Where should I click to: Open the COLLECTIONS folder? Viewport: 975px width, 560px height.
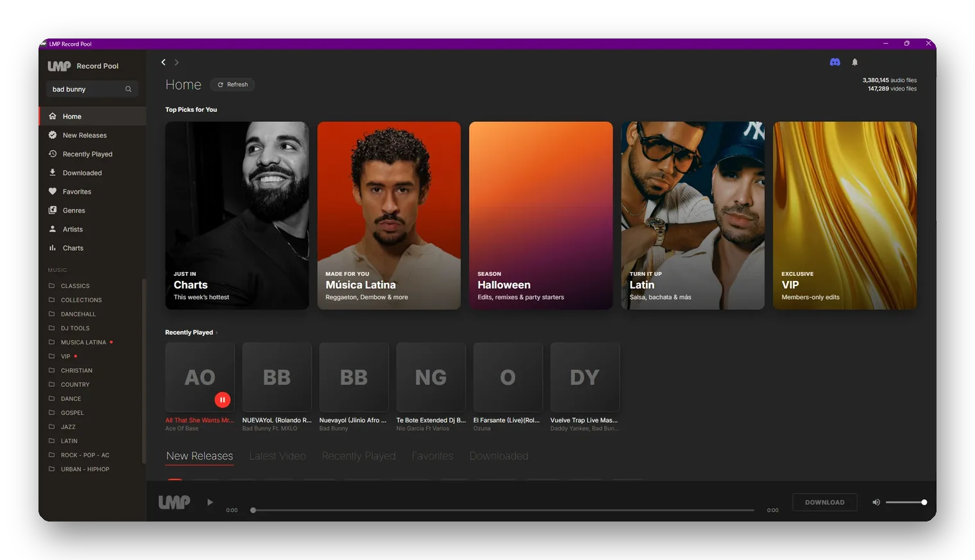81,300
